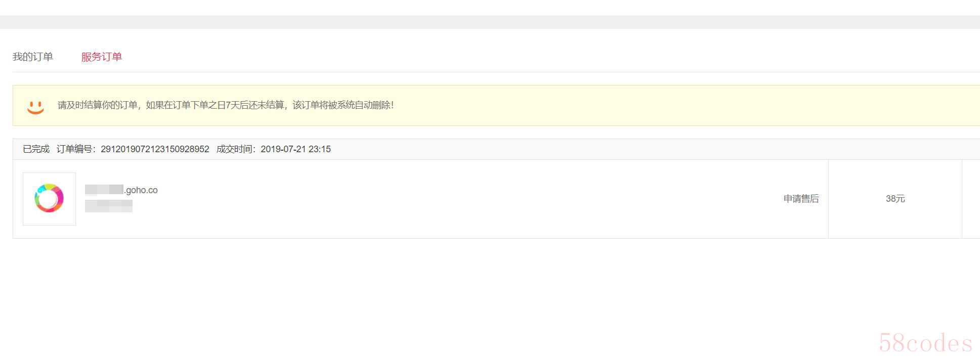
Task: Click the blurred prefix before .goho.co
Action: click(104, 190)
